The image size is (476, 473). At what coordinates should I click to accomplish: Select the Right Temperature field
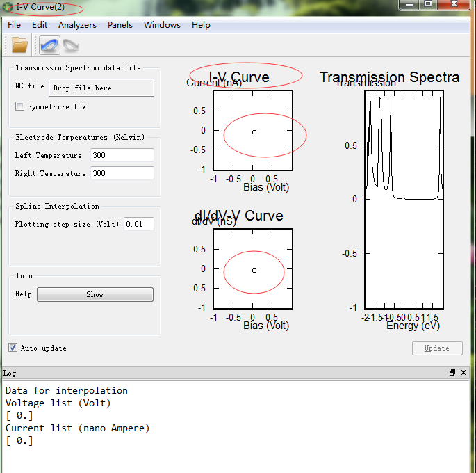pos(122,173)
